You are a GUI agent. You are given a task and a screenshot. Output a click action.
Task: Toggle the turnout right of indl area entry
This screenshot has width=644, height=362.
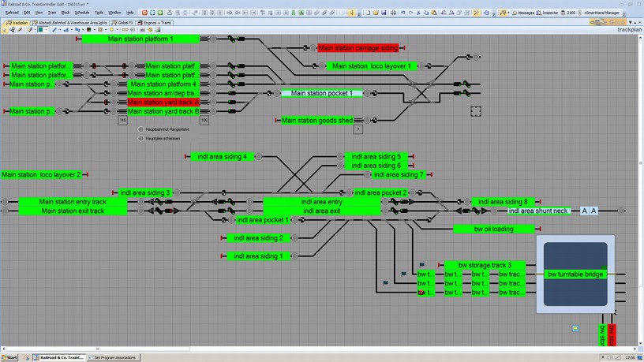click(x=395, y=202)
